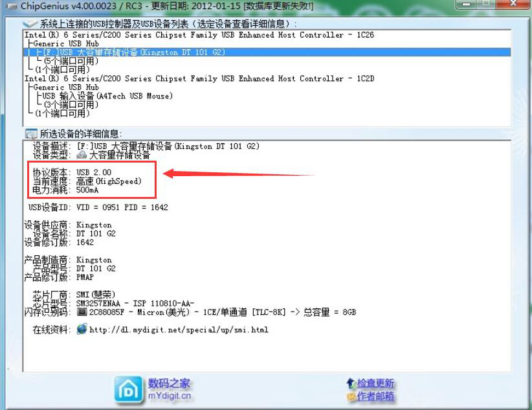The height and width of the screenshot is (410, 532).
Task: Close the ChipGenius window
Action: (x=513, y=4)
